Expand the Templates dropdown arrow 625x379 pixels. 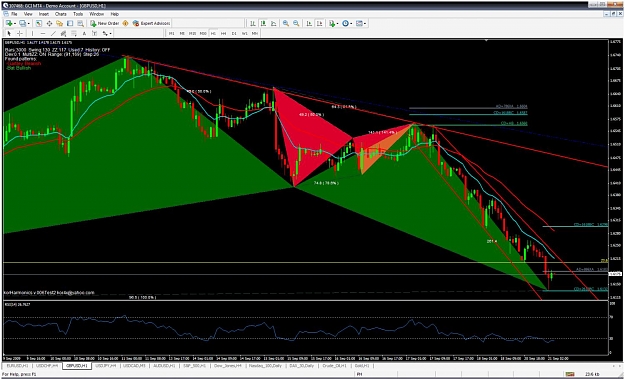[x=365, y=24]
